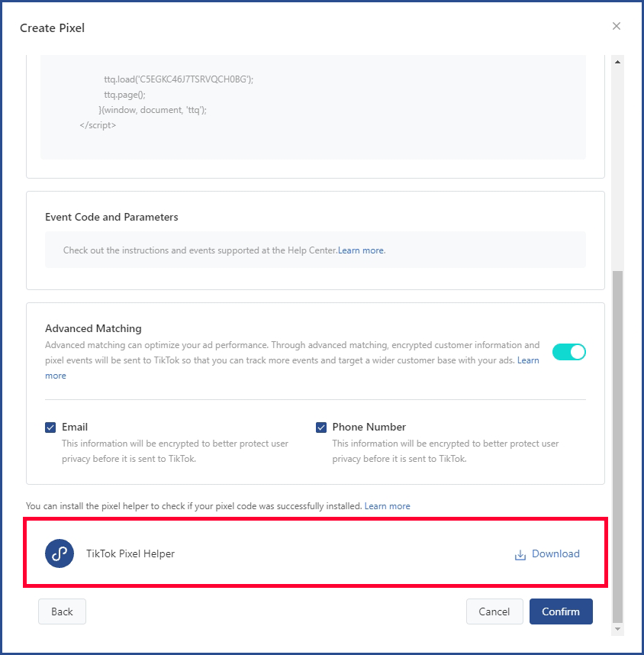This screenshot has width=644, height=655.
Task: Open Learn more link about installing pixel helper
Action: pyautogui.click(x=387, y=506)
